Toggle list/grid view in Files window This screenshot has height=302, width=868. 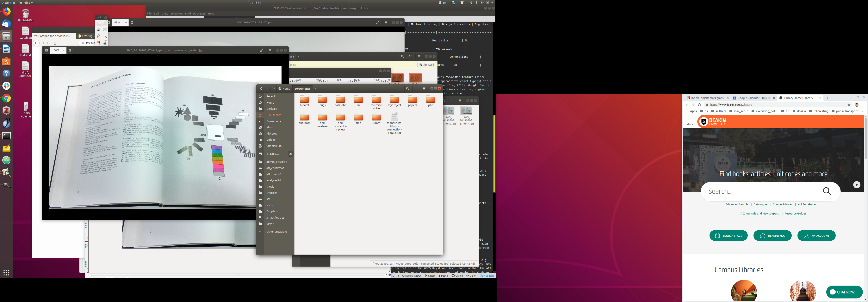click(416, 88)
